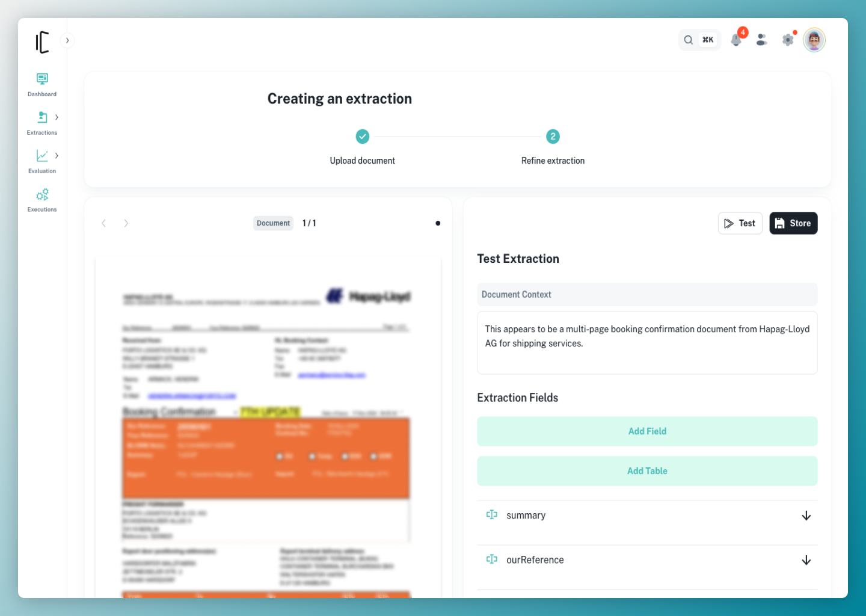Go to next document page arrow
Image resolution: width=866 pixels, height=616 pixels.
click(126, 223)
